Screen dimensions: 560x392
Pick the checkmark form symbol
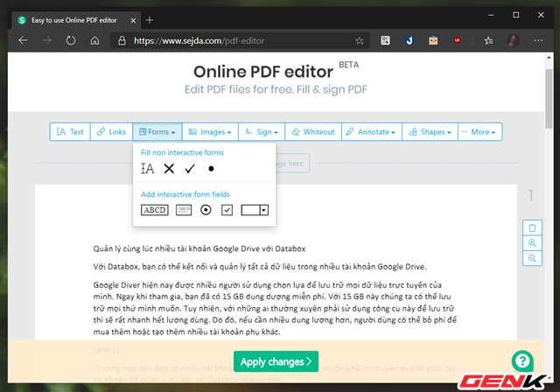click(x=190, y=169)
